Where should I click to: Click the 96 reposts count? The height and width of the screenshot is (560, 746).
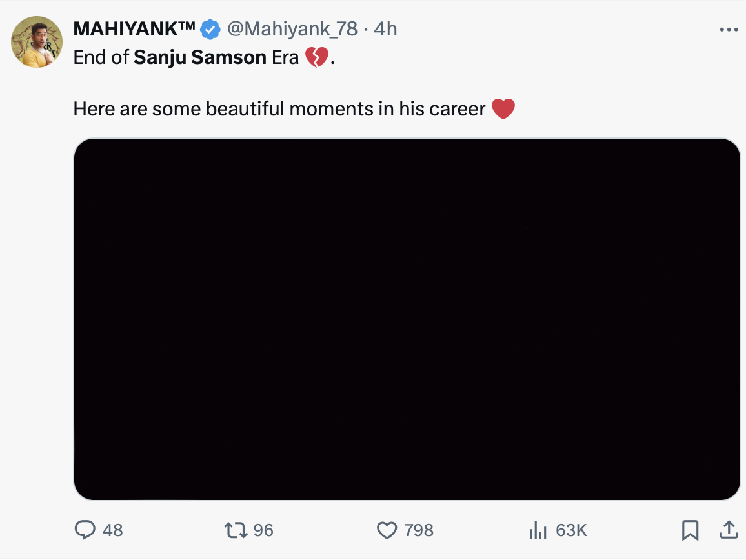[x=263, y=530]
